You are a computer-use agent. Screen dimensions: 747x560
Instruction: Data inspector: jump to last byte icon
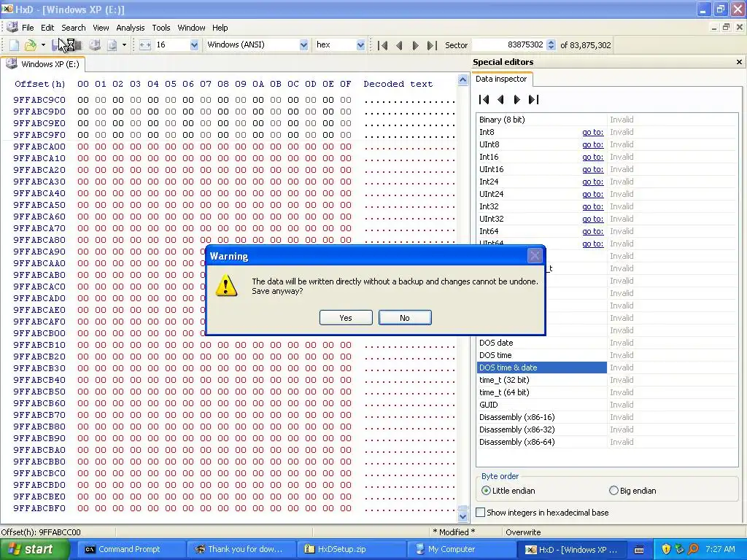[x=533, y=99]
